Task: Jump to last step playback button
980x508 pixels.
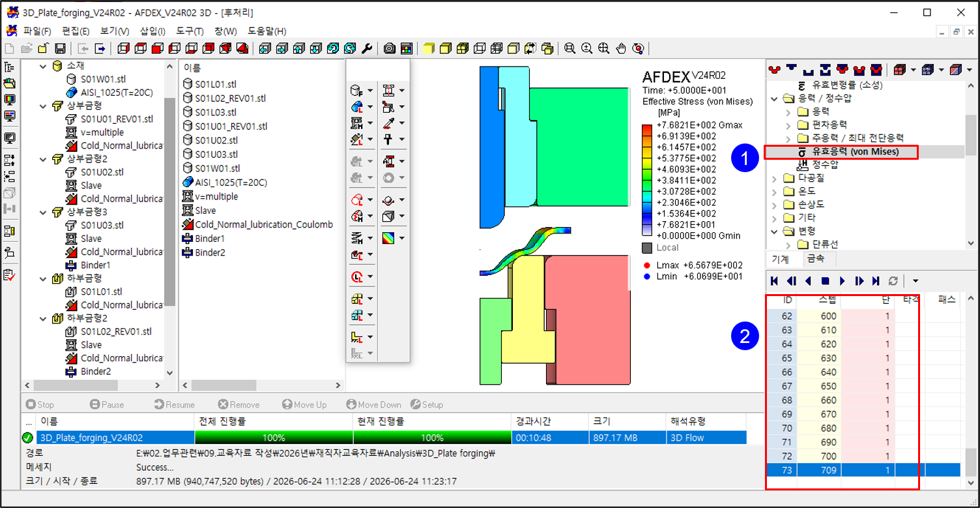Action: click(x=876, y=281)
